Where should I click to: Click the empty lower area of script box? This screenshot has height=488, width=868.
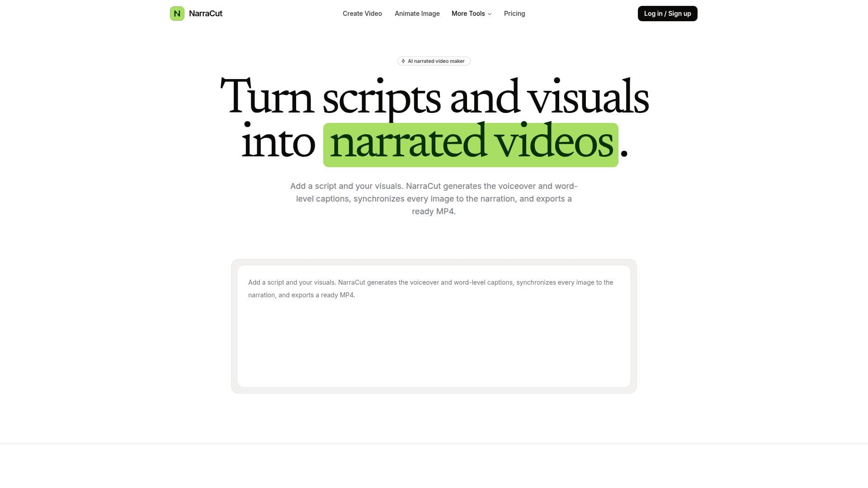click(x=434, y=348)
